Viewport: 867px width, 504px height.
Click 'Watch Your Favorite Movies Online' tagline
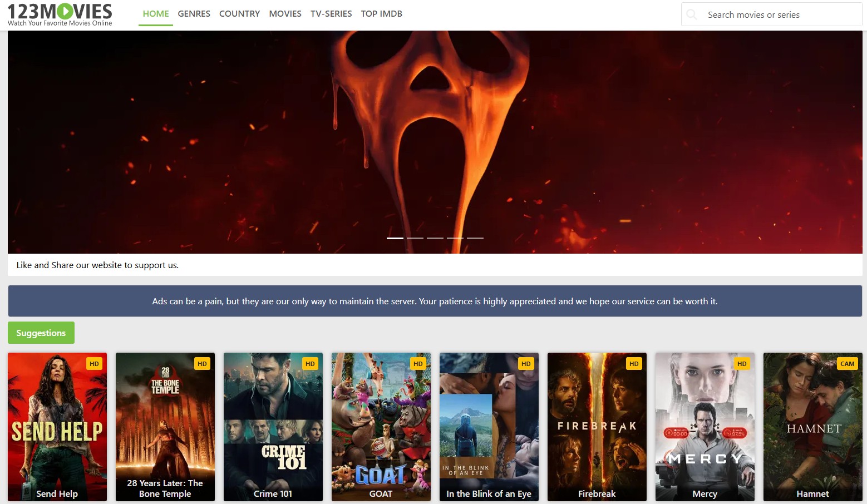click(x=60, y=23)
